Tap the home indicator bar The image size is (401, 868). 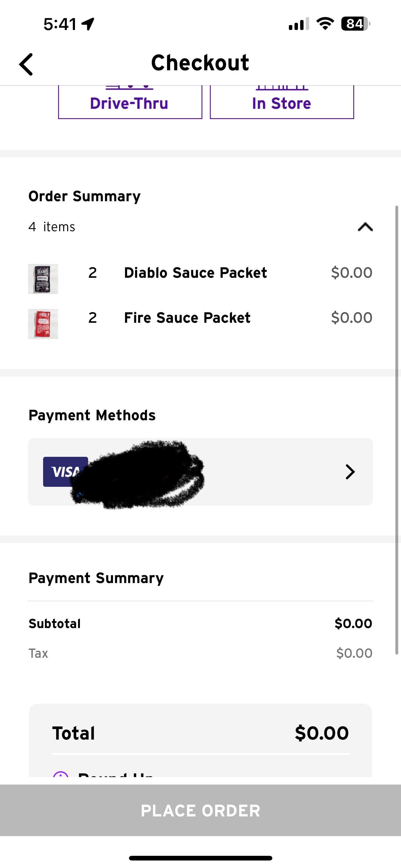click(x=200, y=858)
